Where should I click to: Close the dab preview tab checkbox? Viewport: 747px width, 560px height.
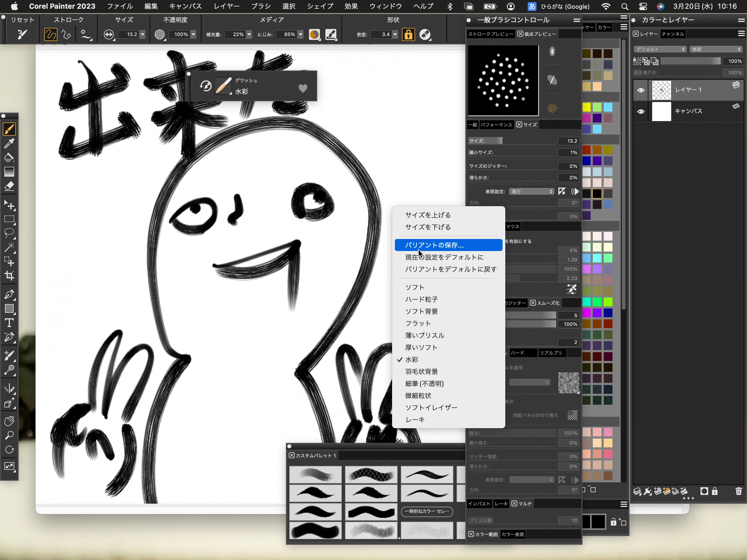pos(520,34)
